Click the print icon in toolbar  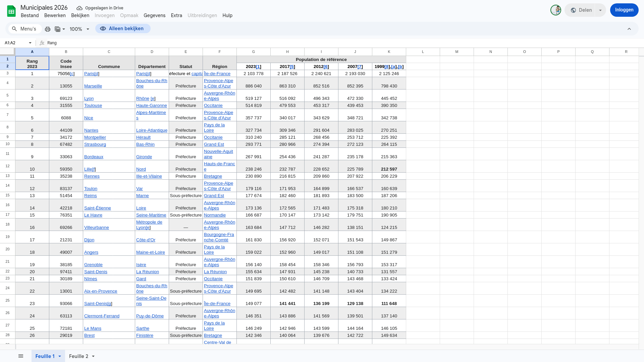pos(48,29)
